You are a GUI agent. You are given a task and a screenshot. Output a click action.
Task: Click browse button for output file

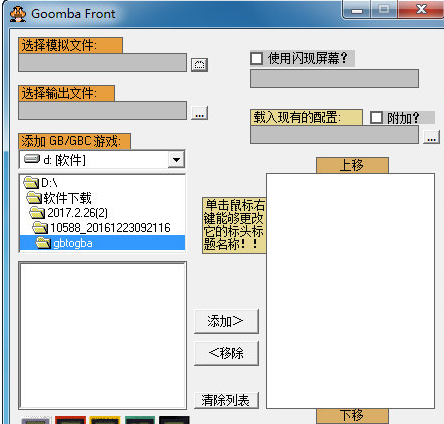pos(199,113)
